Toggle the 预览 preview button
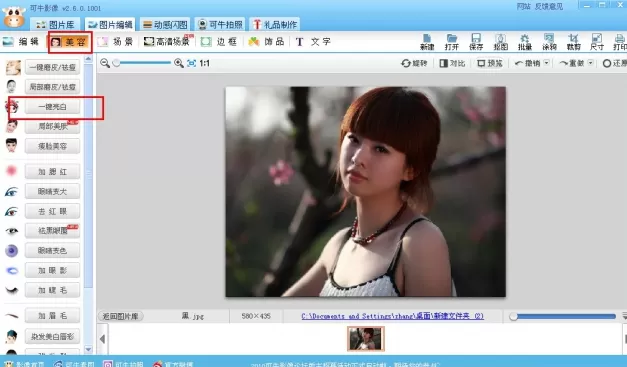The width and height of the screenshot is (627, 367). (490, 63)
